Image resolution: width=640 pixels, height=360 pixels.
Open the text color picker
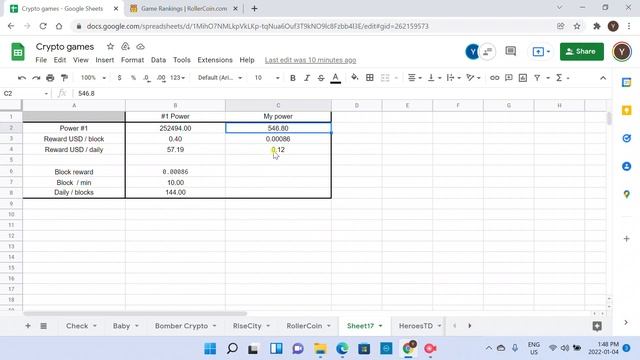pyautogui.click(x=336, y=78)
